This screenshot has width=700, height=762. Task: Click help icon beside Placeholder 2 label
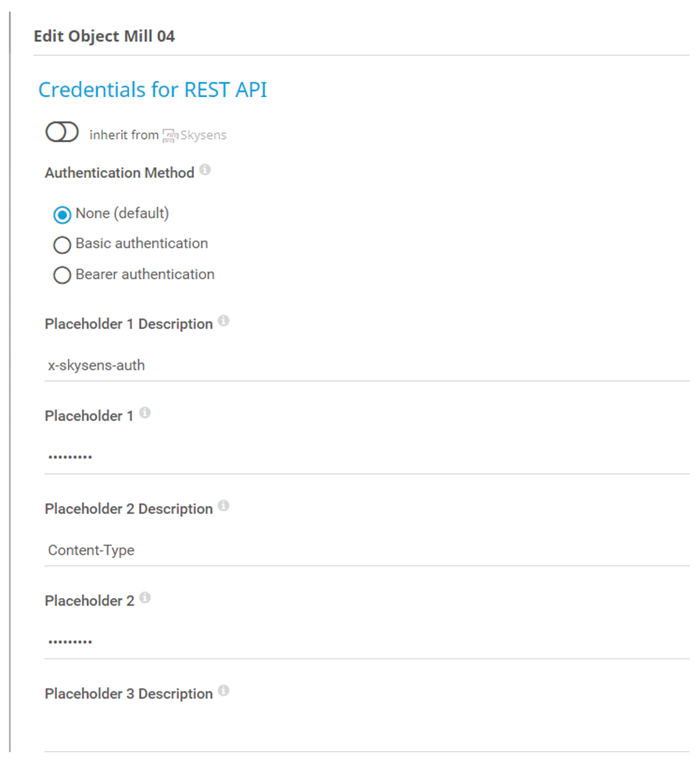pyautogui.click(x=145, y=597)
